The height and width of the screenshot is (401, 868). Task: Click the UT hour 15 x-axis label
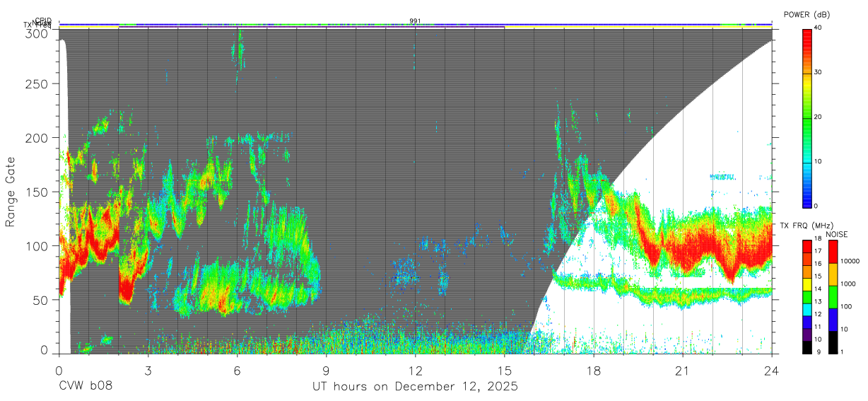(x=505, y=369)
